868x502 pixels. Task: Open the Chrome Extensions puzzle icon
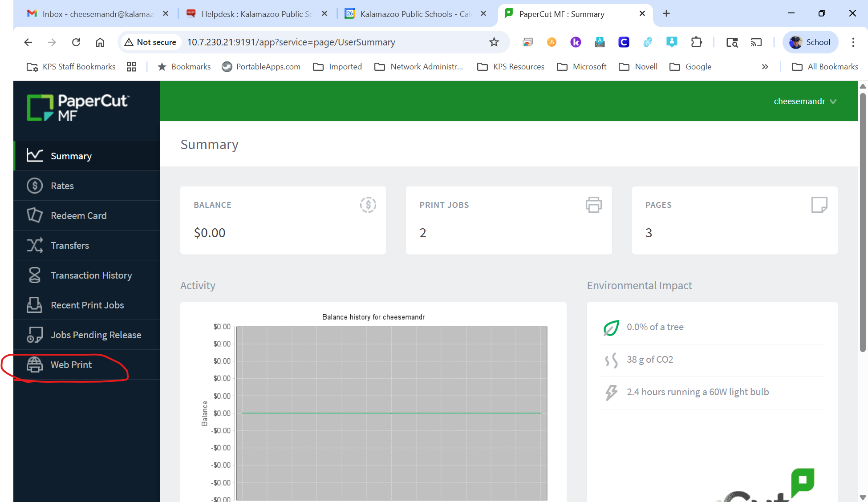click(x=696, y=42)
